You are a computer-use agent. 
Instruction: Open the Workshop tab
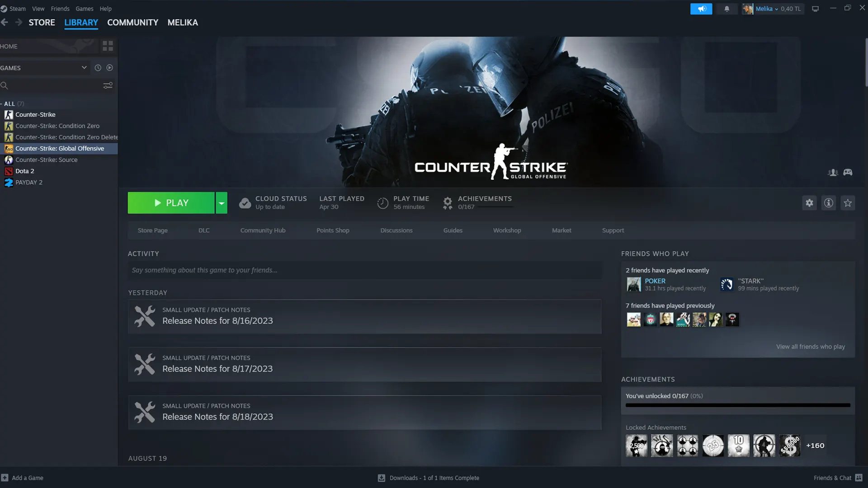[507, 230]
